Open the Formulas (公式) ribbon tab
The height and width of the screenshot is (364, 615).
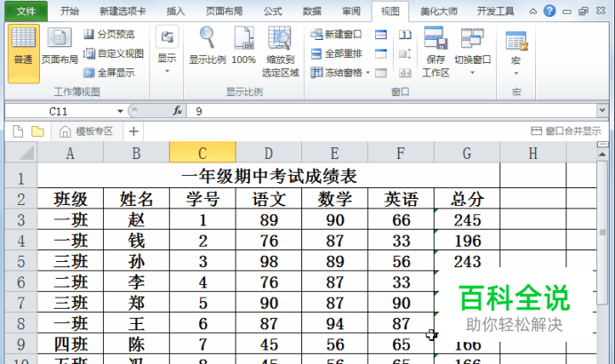click(x=273, y=12)
